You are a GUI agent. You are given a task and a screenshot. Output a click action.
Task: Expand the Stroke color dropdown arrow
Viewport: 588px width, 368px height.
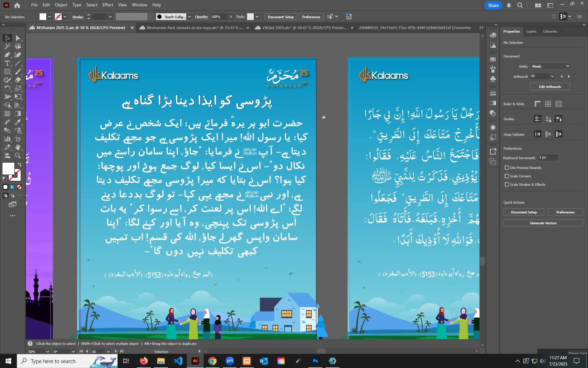[65, 17]
